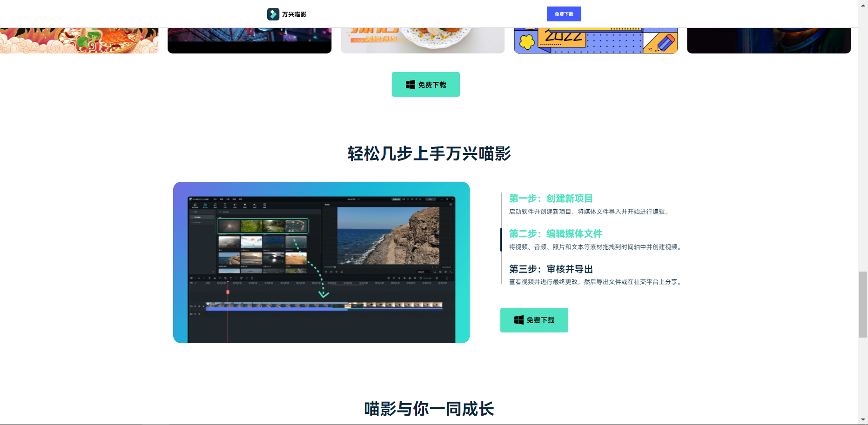Image resolution: width=868 pixels, height=425 pixels.
Task: Open the 转场 transitions panel icon
Action: (235, 205)
